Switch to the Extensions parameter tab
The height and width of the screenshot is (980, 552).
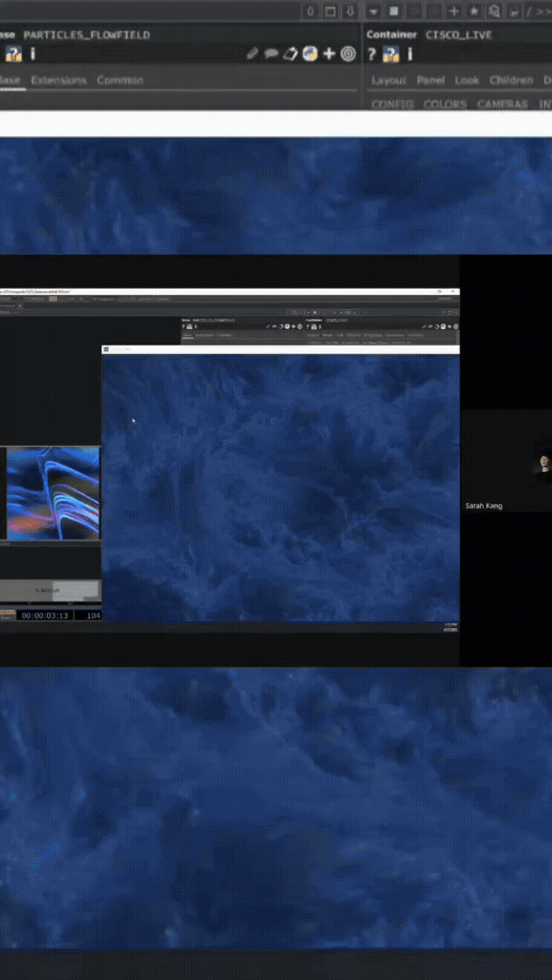click(59, 80)
